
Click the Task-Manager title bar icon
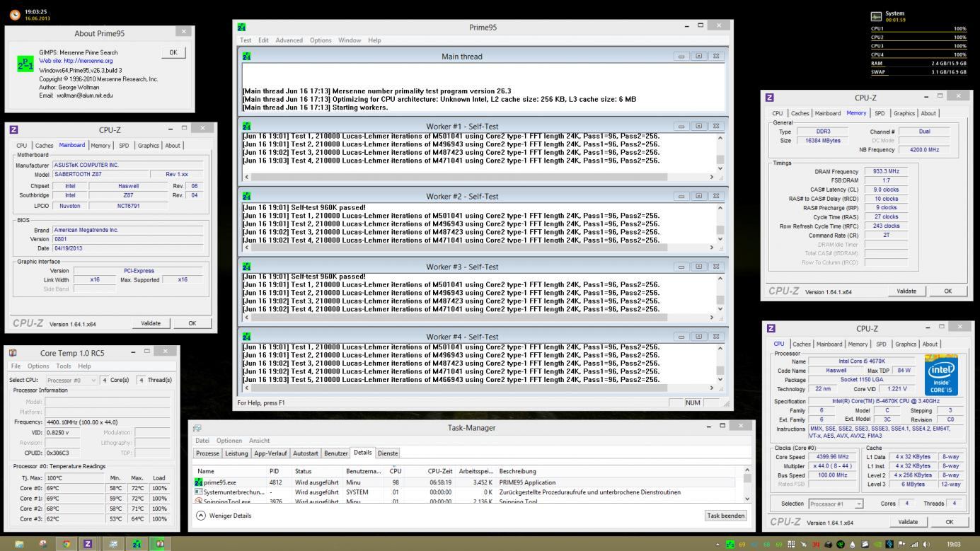[x=197, y=428]
